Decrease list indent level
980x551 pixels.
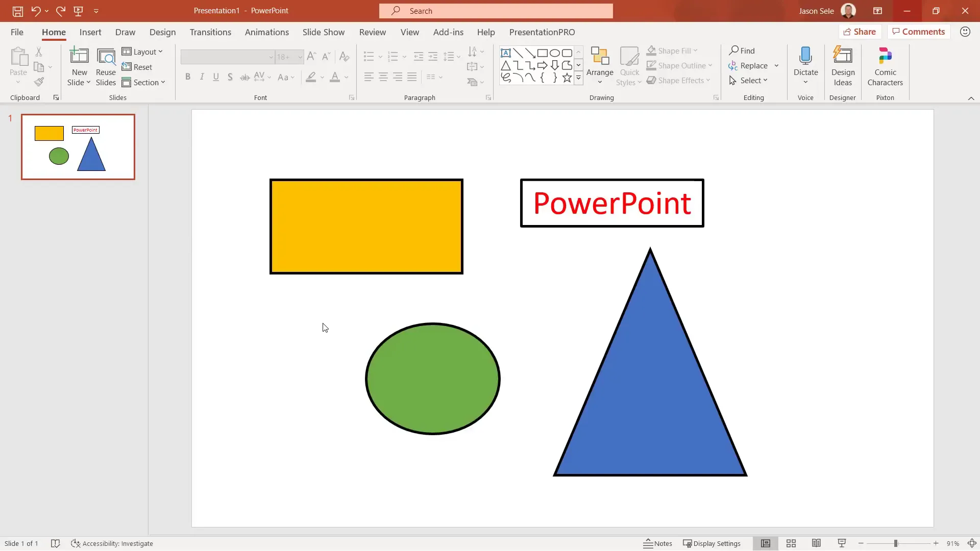coord(419,56)
